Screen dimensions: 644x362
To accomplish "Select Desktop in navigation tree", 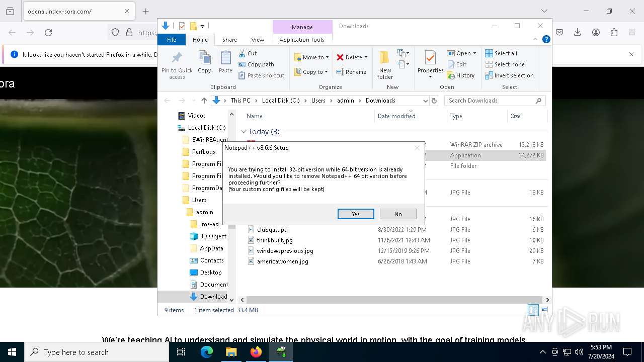I will click(x=210, y=273).
